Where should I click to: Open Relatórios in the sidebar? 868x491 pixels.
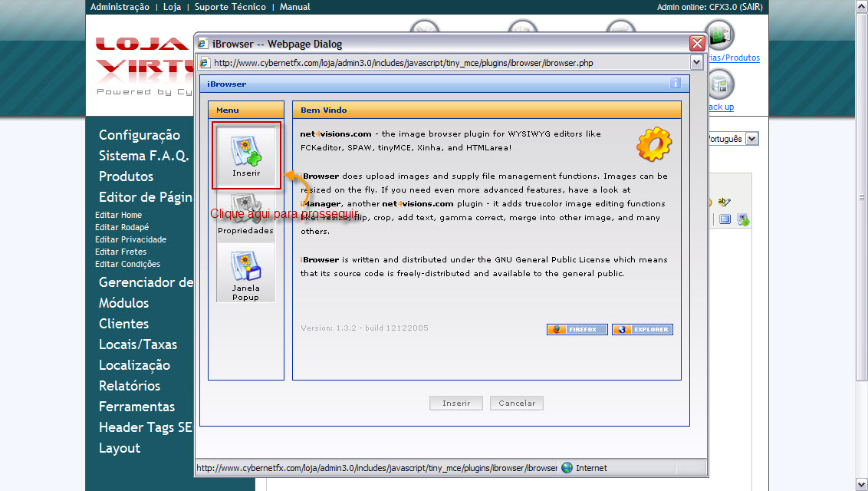(x=130, y=386)
